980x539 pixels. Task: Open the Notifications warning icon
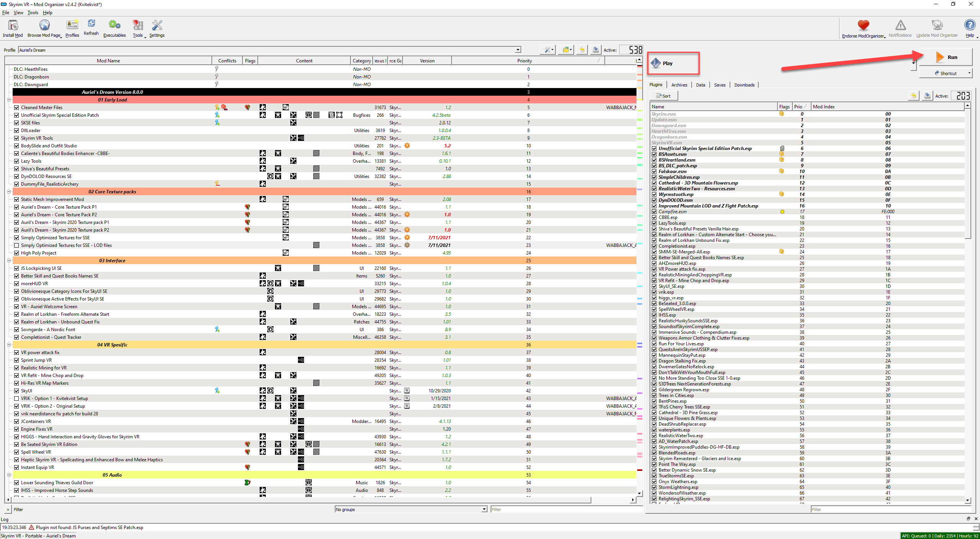[900, 25]
